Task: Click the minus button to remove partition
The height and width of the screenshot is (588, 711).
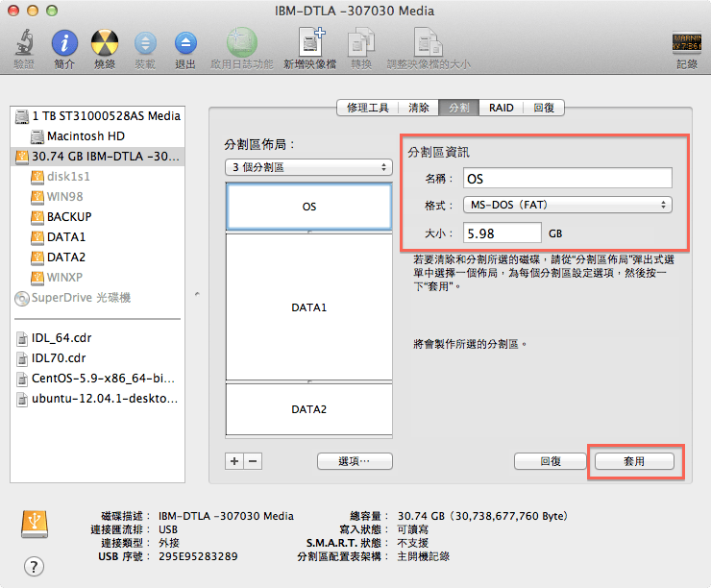Action: 252,461
